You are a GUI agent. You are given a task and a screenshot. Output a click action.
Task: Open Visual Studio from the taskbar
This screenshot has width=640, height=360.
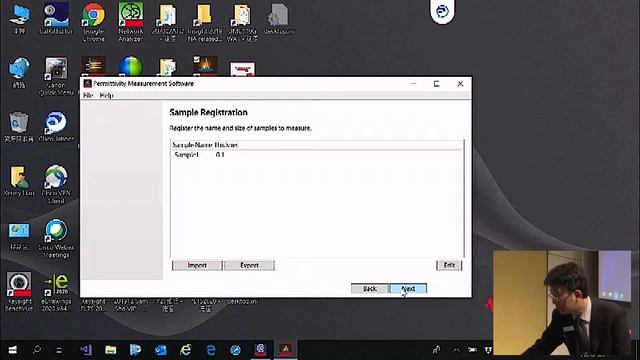tap(86, 350)
